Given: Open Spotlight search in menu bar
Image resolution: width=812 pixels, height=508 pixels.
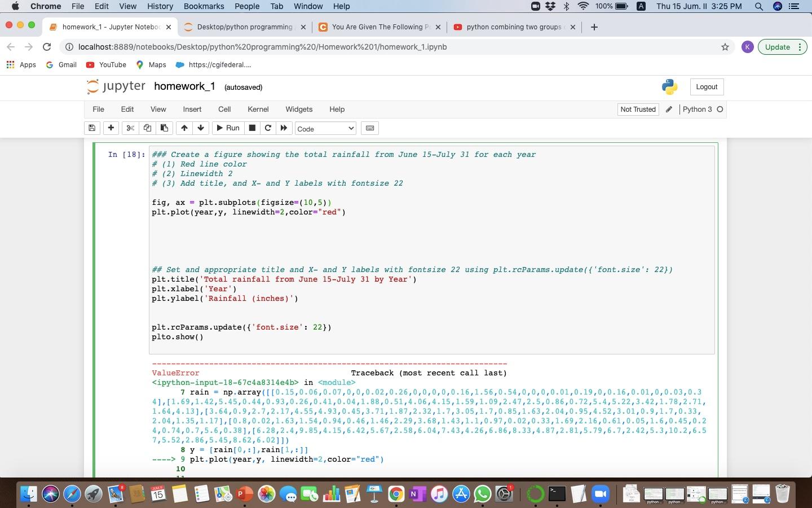Looking at the screenshot, I should click(759, 6).
